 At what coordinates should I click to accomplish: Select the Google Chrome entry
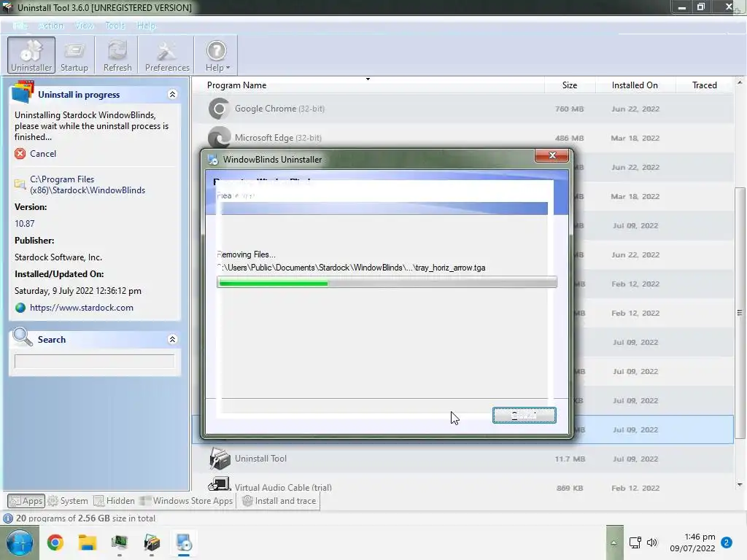point(462,109)
